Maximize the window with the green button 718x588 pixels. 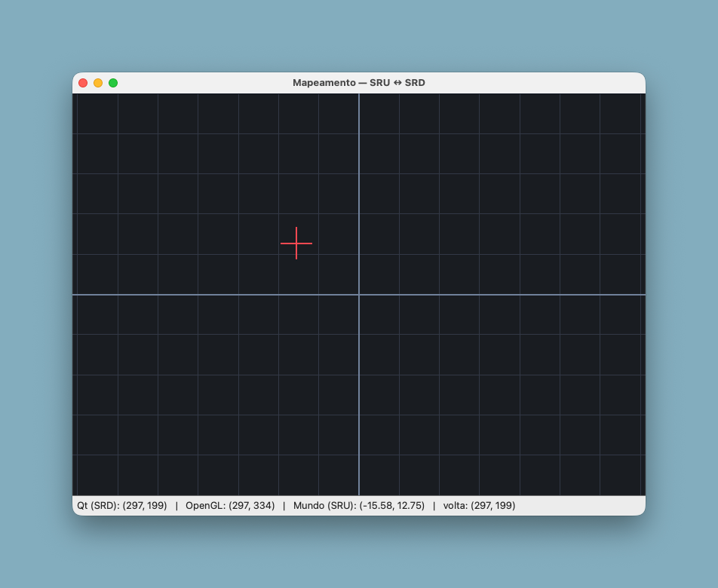[x=113, y=83]
